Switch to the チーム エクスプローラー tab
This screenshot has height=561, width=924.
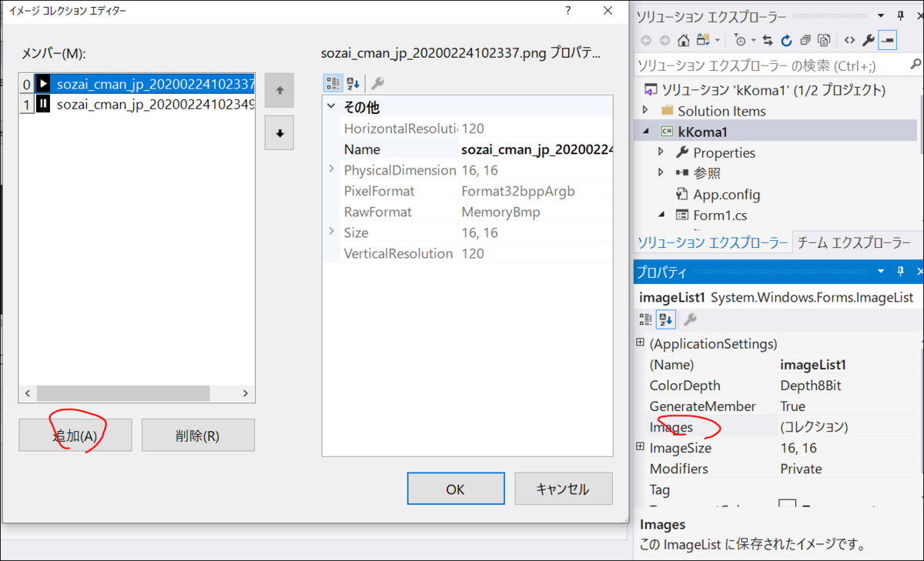(x=855, y=242)
